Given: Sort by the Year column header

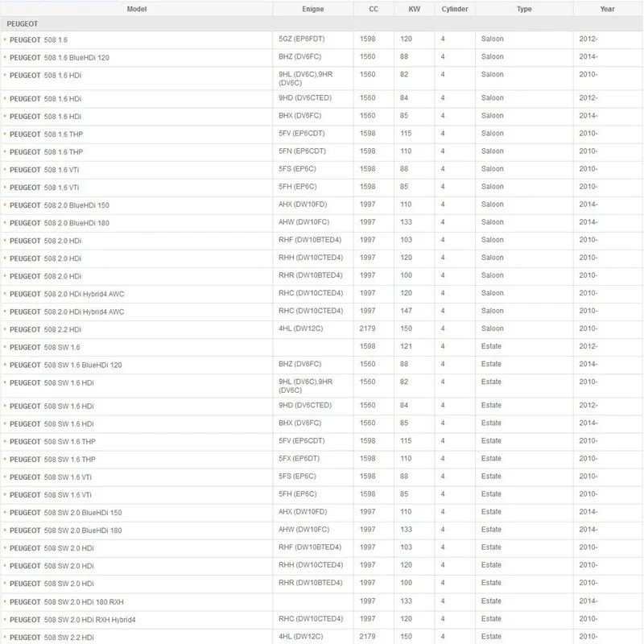Looking at the screenshot, I should [x=607, y=9].
